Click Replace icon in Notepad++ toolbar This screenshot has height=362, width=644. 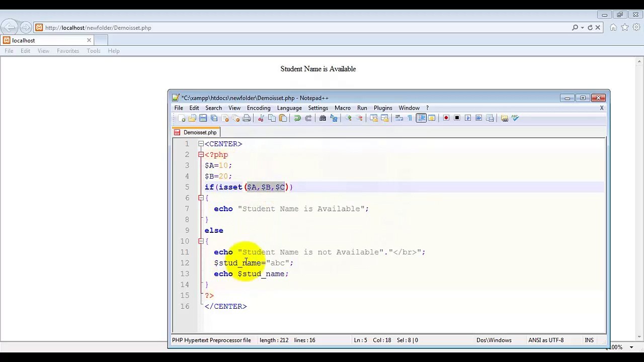pyautogui.click(x=334, y=118)
